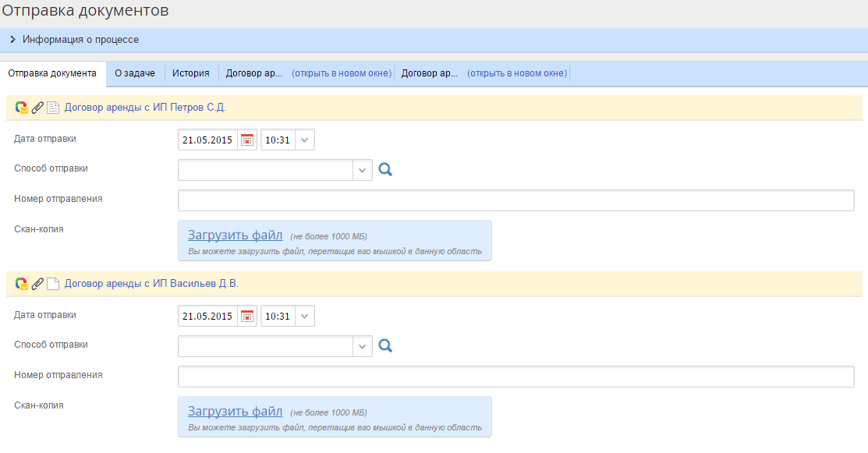Click the paperclip icon for Петров contract
This screenshot has height=453, width=868.
(37, 108)
